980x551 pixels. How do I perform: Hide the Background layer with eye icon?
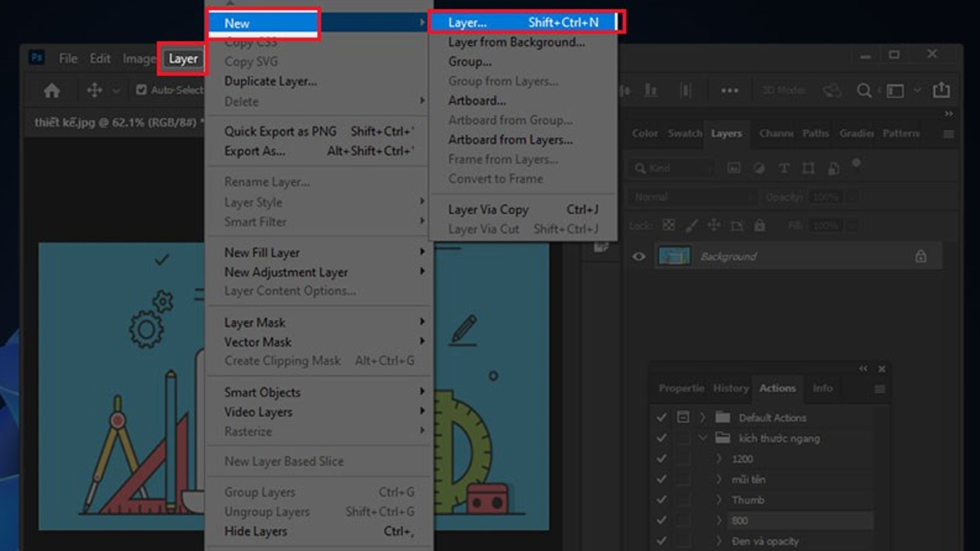click(x=639, y=256)
